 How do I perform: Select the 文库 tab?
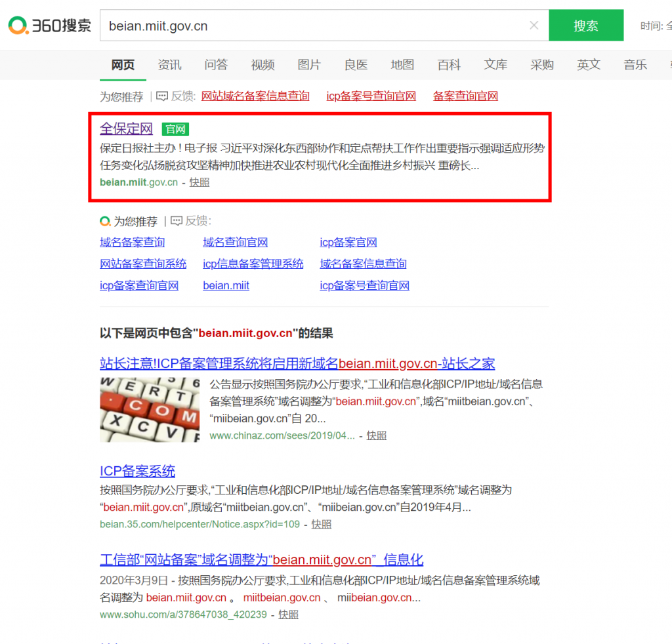496,65
